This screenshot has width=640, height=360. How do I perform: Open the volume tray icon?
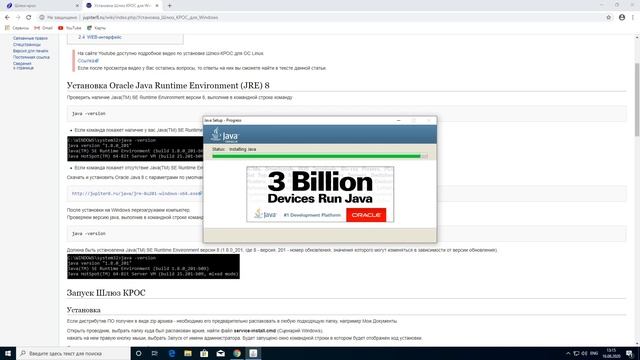(x=584, y=353)
